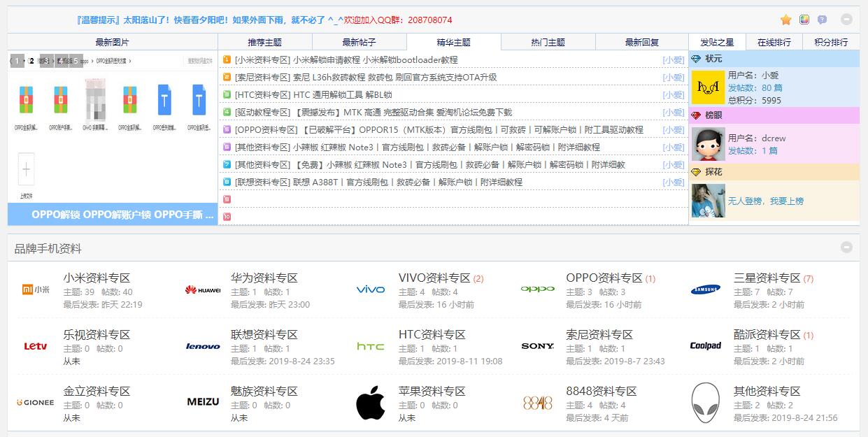Image resolution: width=868 pixels, height=437 pixels.
Task: Click the Xiaomi 小米 logo icon
Action: 36,289
